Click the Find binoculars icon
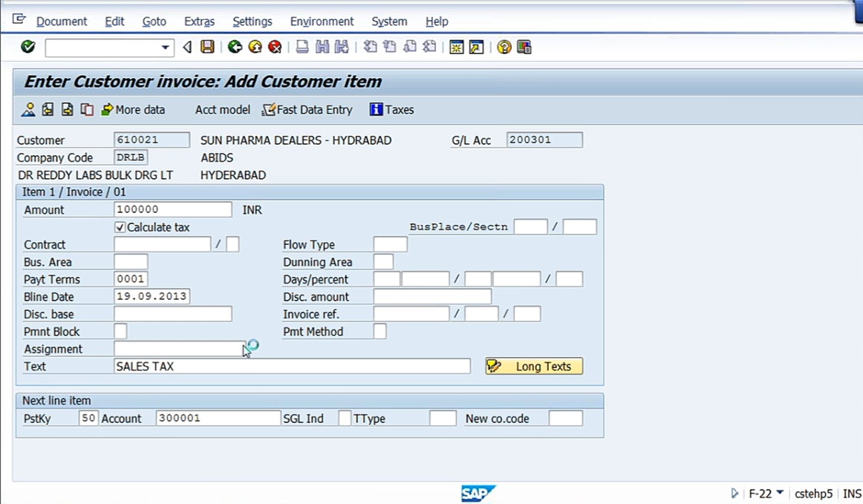This screenshot has height=504, width=863. (322, 48)
